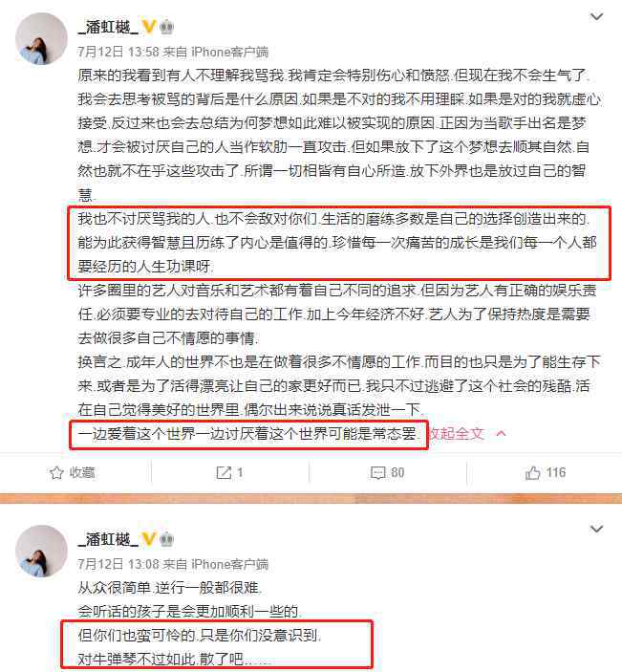622x672 pixels.
Task: Click the 7月12日 13:58 timestamp
Action: pyautogui.click(x=118, y=52)
